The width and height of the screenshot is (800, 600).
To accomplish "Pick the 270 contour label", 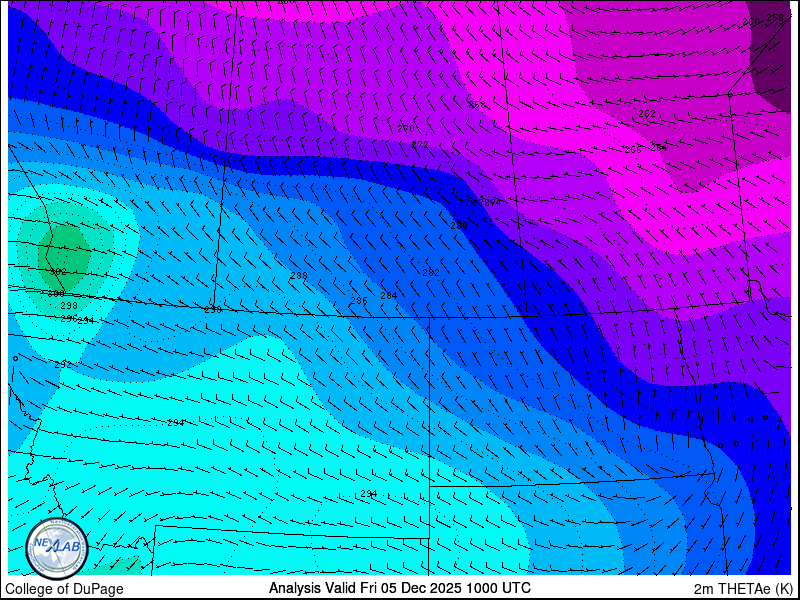I will point(406,129).
